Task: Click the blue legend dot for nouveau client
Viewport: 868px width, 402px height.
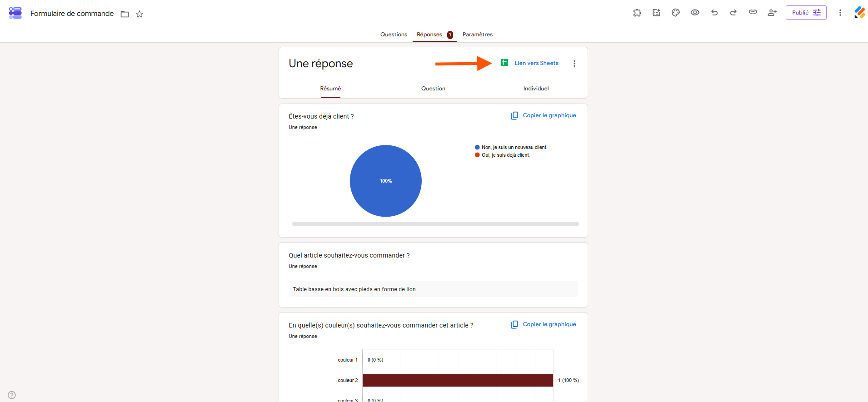Action: coord(477,147)
